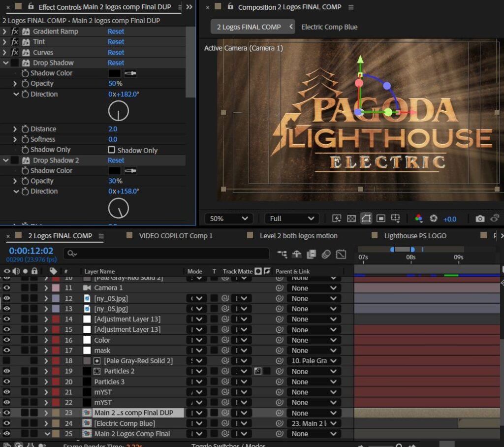
Task: Toggle the transparency grid in the viewer
Action: 351,219
